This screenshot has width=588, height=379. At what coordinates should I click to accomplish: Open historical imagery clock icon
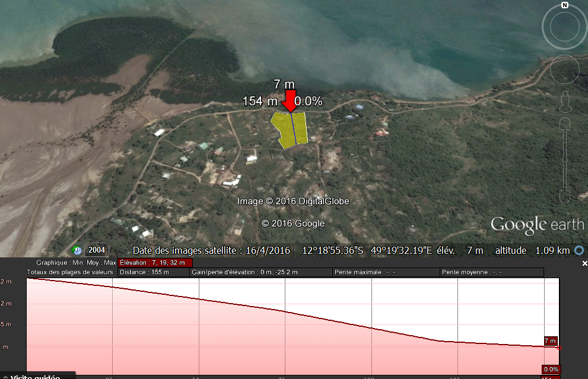[77, 250]
